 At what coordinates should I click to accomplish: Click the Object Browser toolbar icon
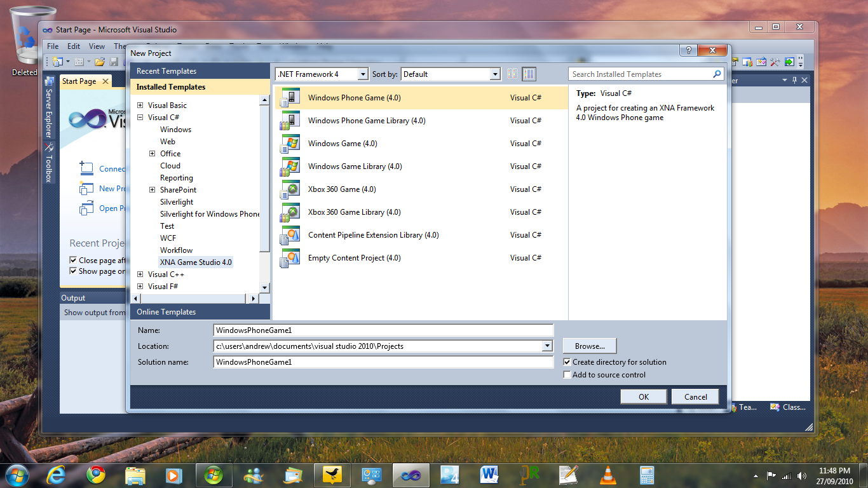click(x=761, y=62)
